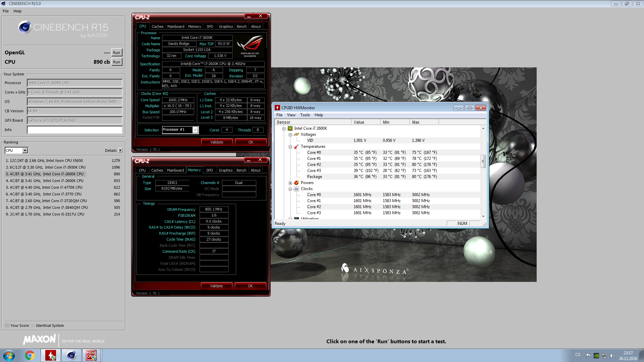644x362 pixels.
Task: Click the NVIDIA tray icon
Action: tap(596, 355)
